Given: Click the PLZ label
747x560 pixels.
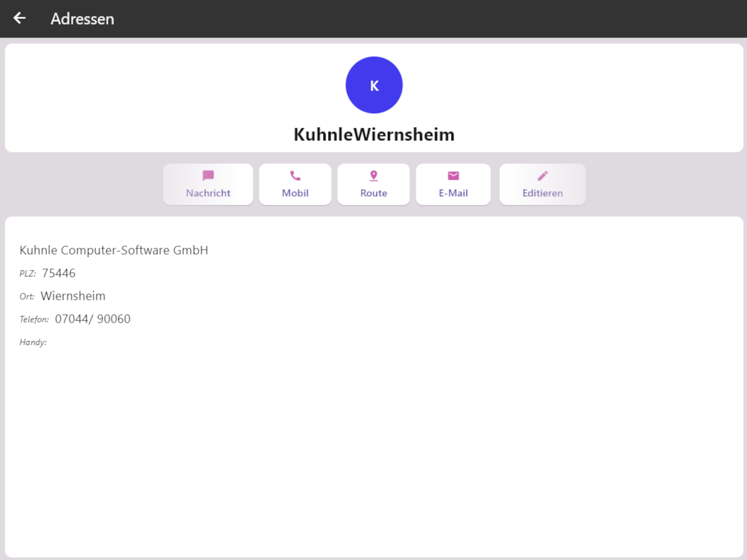Looking at the screenshot, I should 28,274.
